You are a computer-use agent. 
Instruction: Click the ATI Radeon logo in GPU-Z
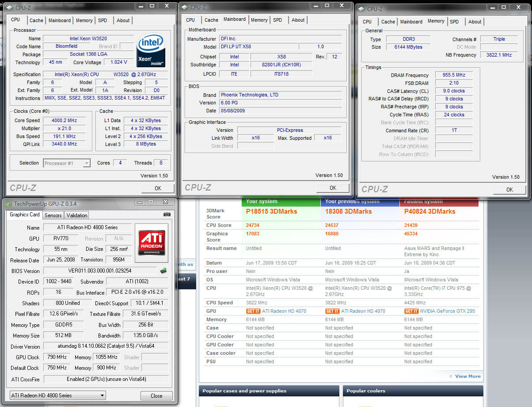[152, 243]
